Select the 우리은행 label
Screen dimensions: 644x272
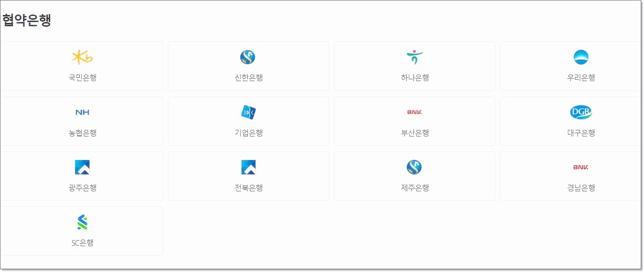[581, 77]
